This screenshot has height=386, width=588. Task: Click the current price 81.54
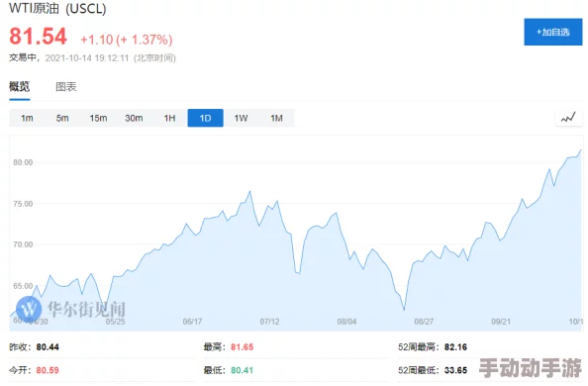[x=38, y=37]
